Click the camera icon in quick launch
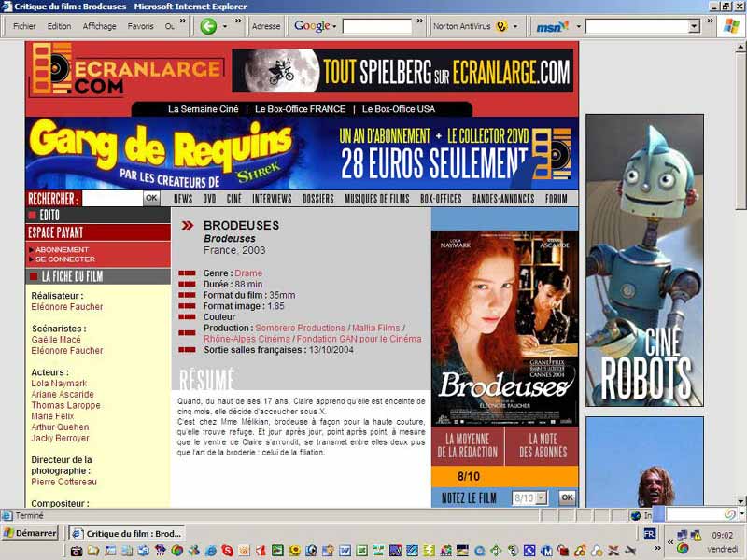Image resolution: width=747 pixels, height=560 pixels. (x=77, y=551)
